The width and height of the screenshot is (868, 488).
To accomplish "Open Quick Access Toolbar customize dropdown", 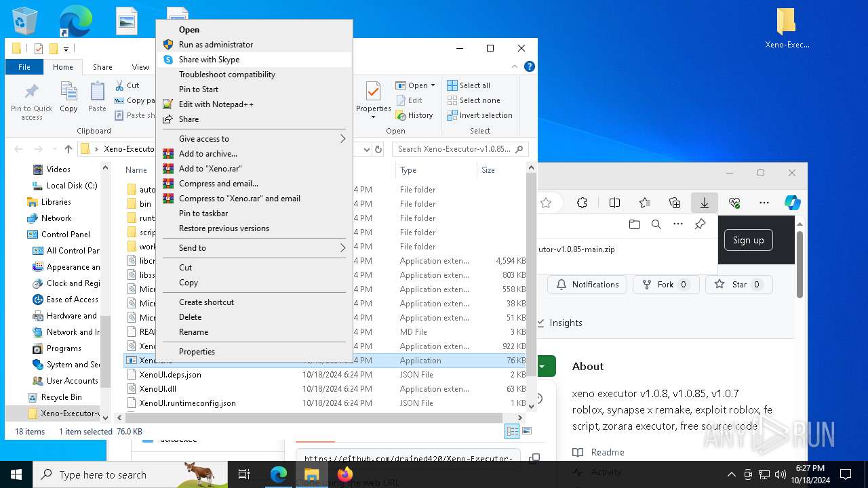I will pyautogui.click(x=66, y=49).
